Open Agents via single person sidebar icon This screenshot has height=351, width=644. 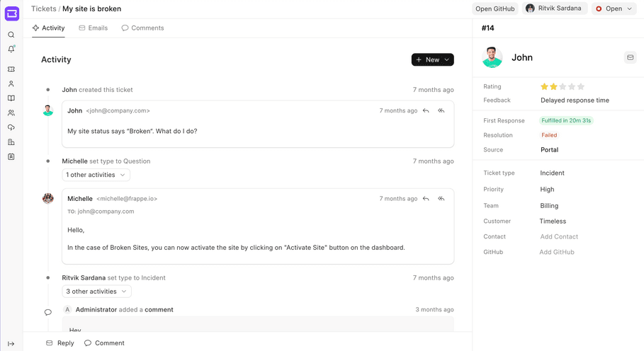11,84
